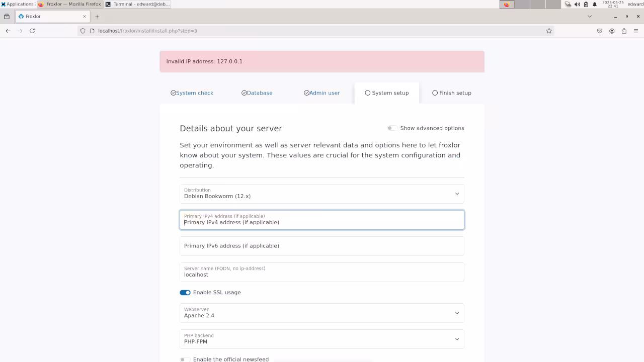Screen dimensions: 644x362
Task: Switch to Terminal window in taskbar
Action: (x=138, y=4)
